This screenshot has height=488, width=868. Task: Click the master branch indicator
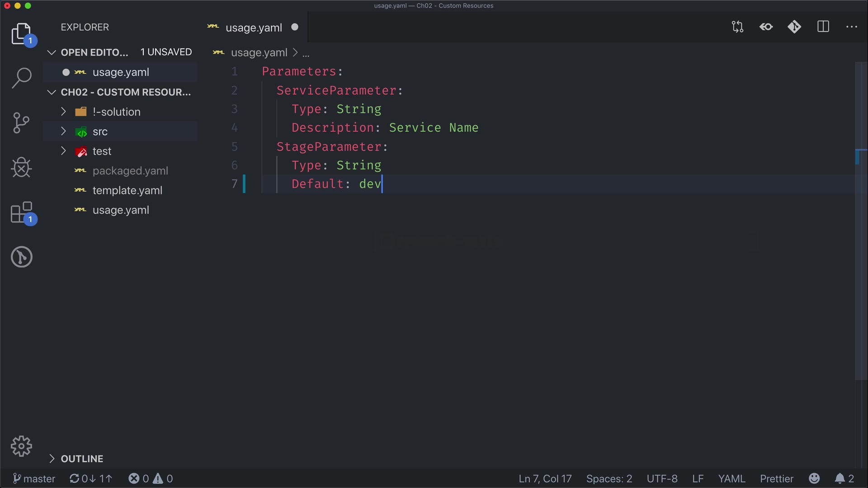tap(34, 479)
